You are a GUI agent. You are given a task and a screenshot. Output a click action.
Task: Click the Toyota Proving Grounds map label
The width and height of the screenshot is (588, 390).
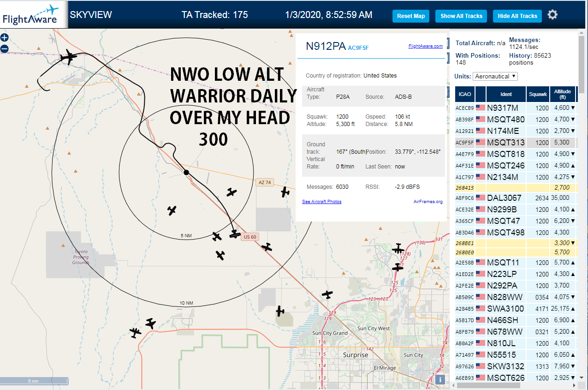(x=81, y=257)
